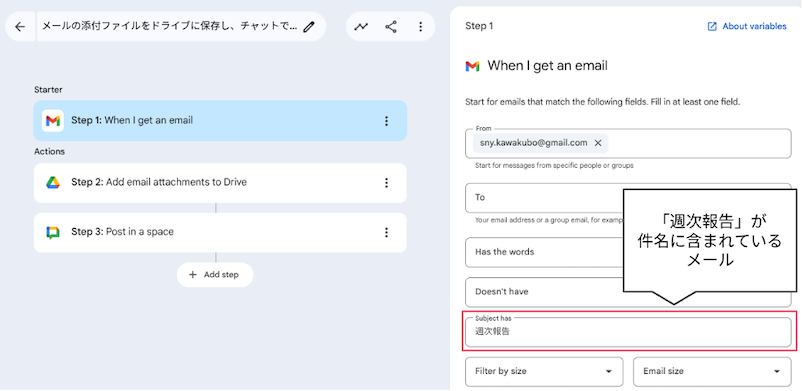Open About variables link
This screenshot has width=804, height=391.
point(747,27)
